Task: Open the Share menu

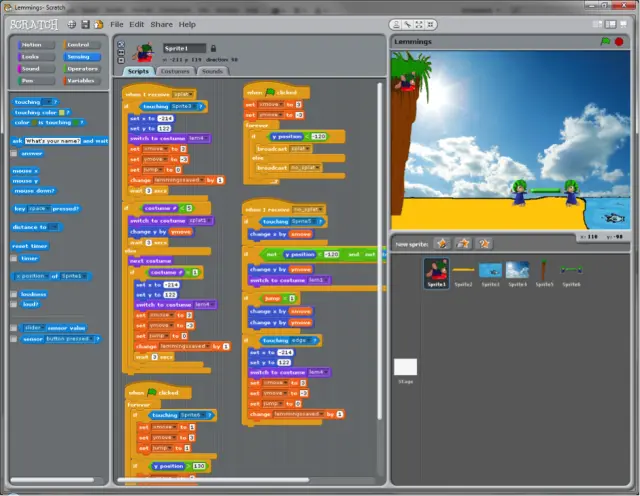Action: [x=161, y=24]
